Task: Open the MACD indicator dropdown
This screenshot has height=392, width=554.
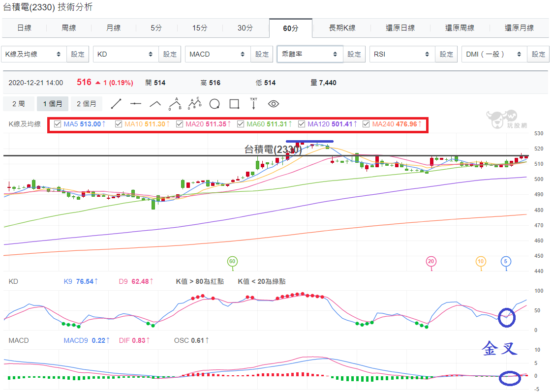Action: pyautogui.click(x=218, y=54)
